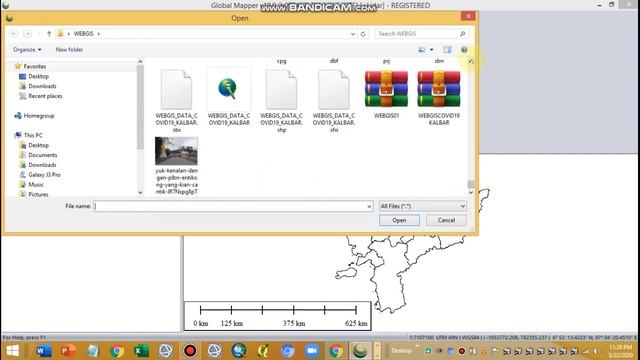The height and width of the screenshot is (360, 640).
Task: Open the Zoom app from the taskbar
Action: click(312, 351)
